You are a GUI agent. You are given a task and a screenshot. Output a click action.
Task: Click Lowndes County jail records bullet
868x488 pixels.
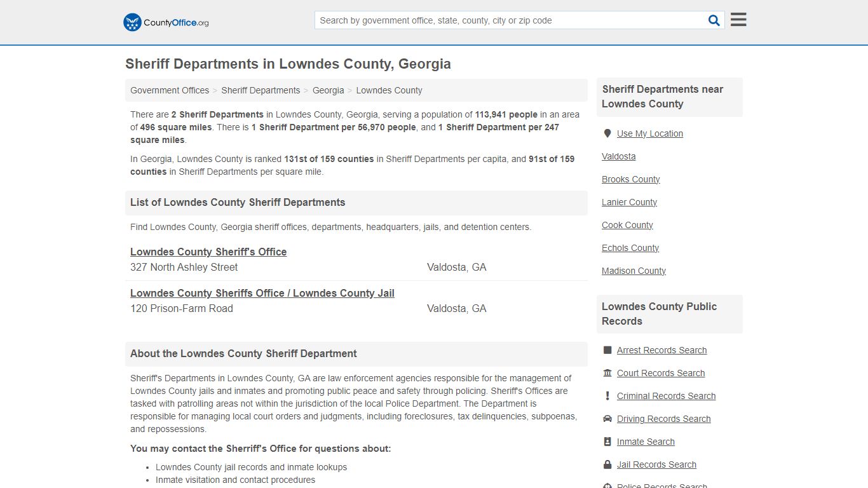pyautogui.click(x=252, y=467)
